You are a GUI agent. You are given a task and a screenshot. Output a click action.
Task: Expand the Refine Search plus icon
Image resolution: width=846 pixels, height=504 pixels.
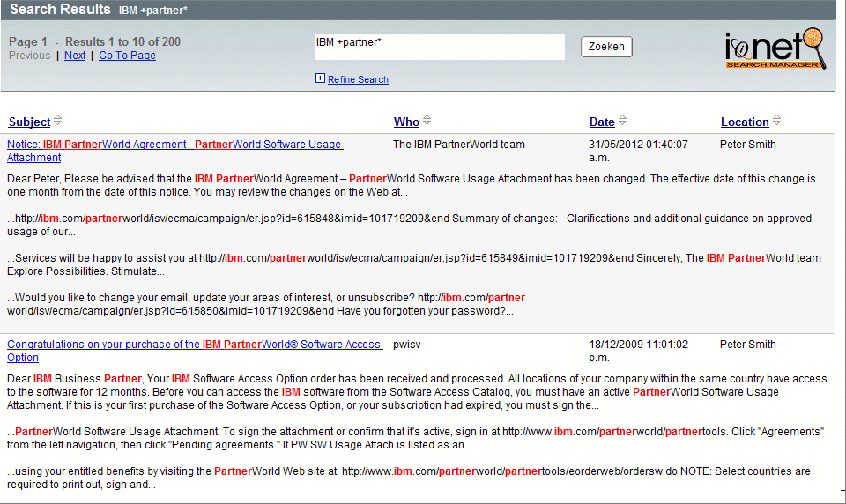click(320, 78)
